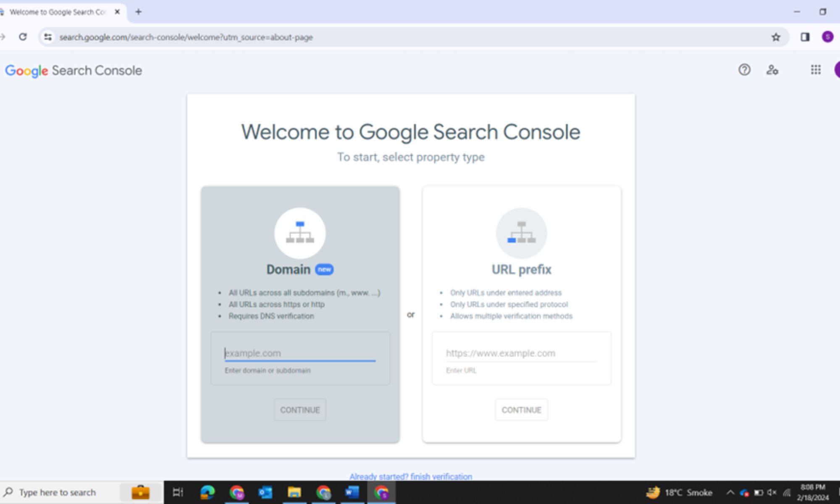The height and width of the screenshot is (504, 840).
Task: Open the Already started? finish verification link
Action: 411,476
